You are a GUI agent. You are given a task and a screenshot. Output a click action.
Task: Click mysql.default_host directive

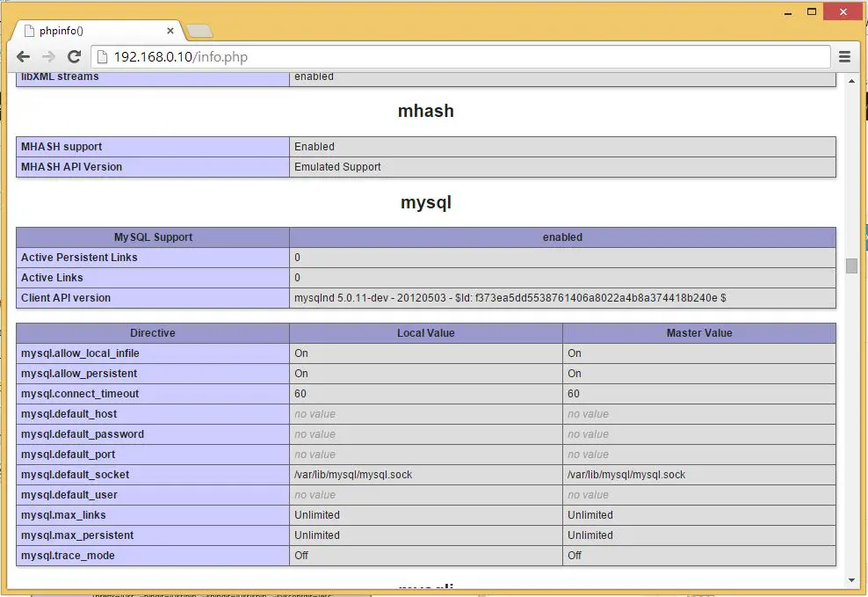(x=69, y=414)
